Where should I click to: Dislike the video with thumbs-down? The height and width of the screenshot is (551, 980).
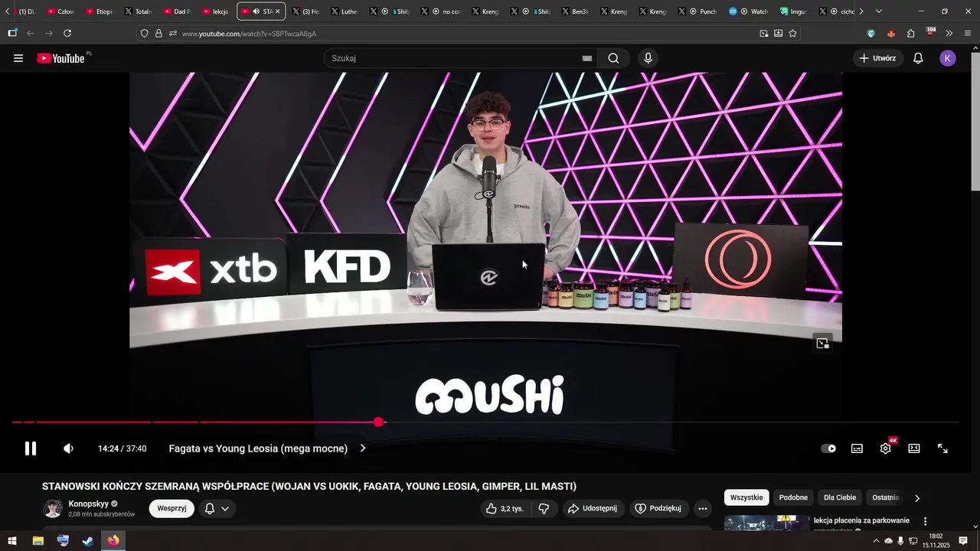click(x=544, y=508)
